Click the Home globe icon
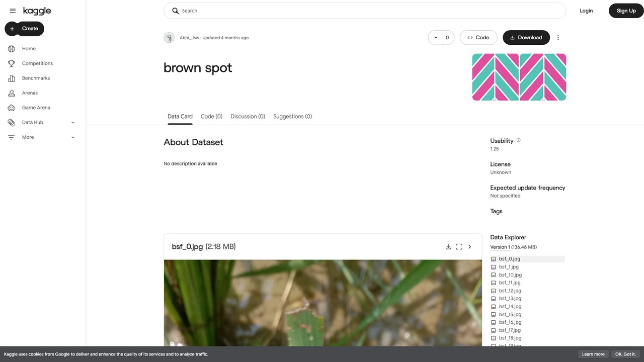Image resolution: width=644 pixels, height=362 pixels. [x=12, y=49]
